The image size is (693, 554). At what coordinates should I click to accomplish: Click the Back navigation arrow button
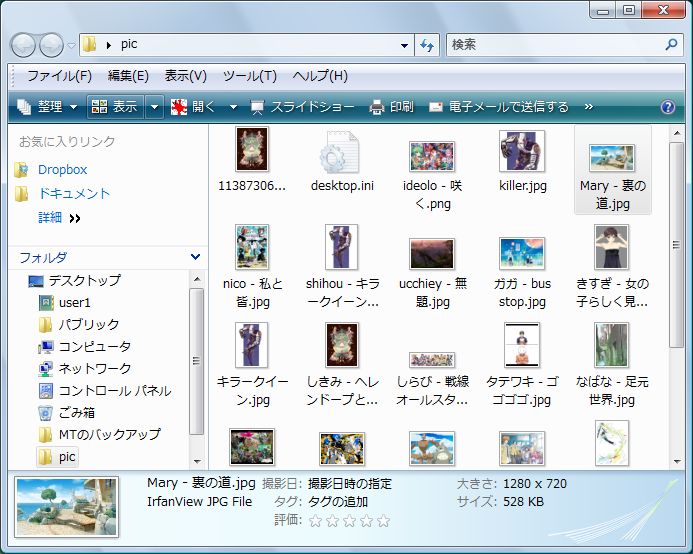[23, 45]
